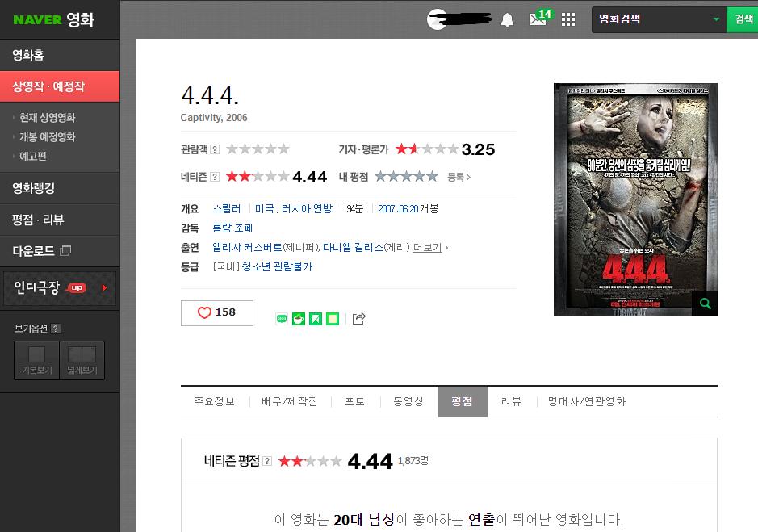
Task: Share using the green memo square icon
Action: (x=332, y=319)
